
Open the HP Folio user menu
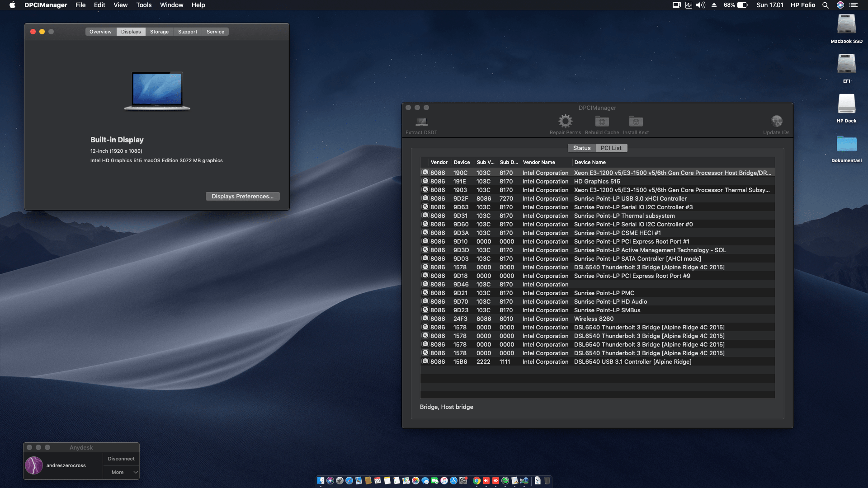pyautogui.click(x=803, y=5)
